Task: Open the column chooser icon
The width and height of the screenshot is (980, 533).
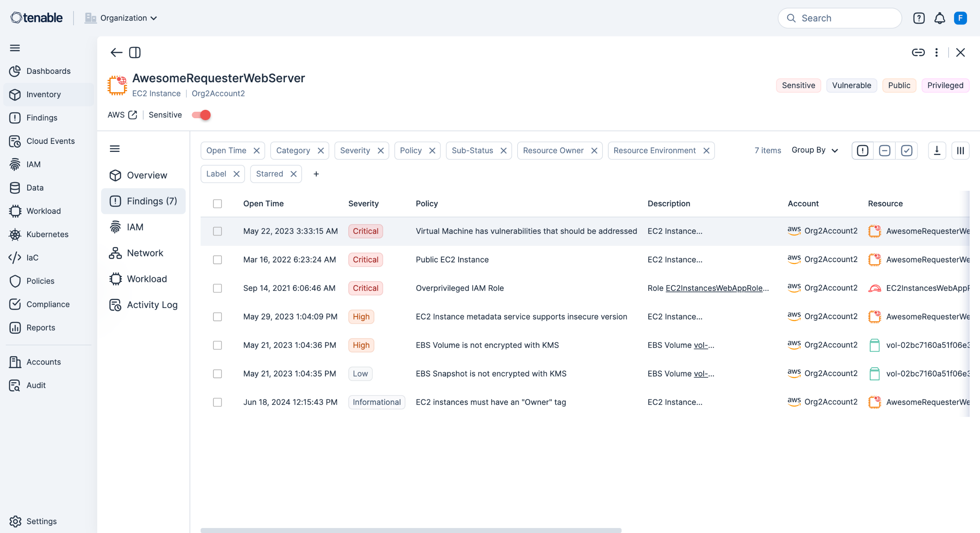Action: click(960, 150)
